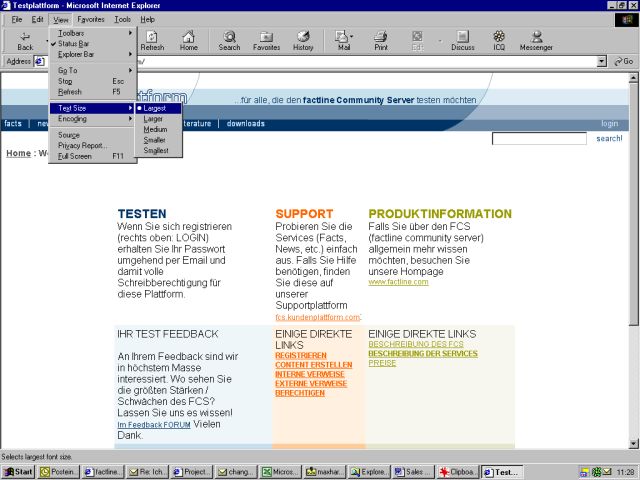Select Medium text size option
The image size is (640, 480).
(x=155, y=129)
